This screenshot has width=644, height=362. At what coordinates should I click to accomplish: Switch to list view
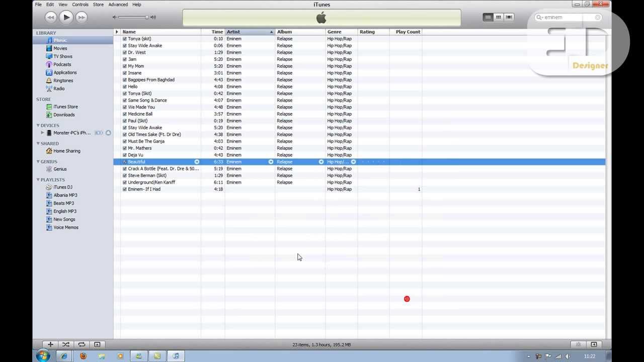(x=488, y=17)
